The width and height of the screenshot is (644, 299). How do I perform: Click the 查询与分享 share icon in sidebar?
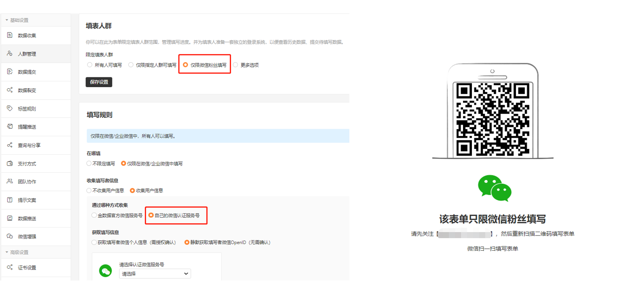[x=10, y=145]
